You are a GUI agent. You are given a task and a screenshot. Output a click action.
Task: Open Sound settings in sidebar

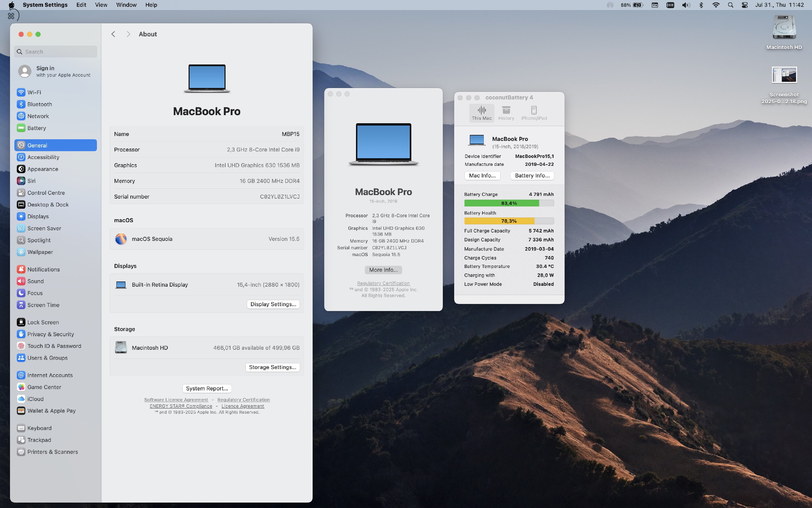55,281
